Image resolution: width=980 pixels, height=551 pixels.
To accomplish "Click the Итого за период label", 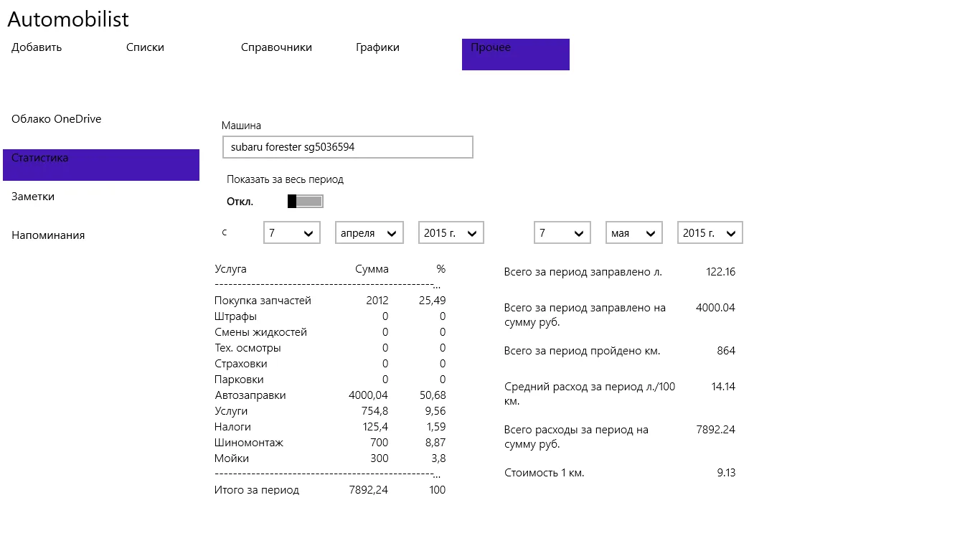I will click(257, 490).
